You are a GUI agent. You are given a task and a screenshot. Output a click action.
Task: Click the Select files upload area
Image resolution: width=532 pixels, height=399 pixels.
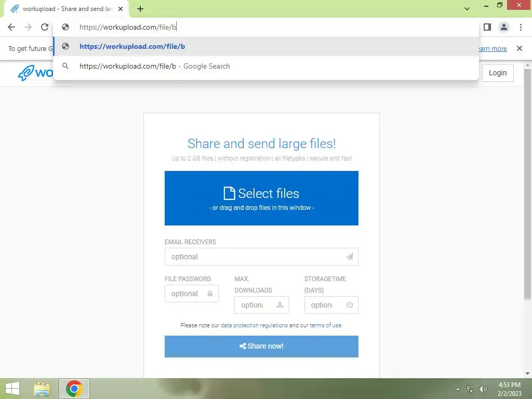[x=261, y=198]
